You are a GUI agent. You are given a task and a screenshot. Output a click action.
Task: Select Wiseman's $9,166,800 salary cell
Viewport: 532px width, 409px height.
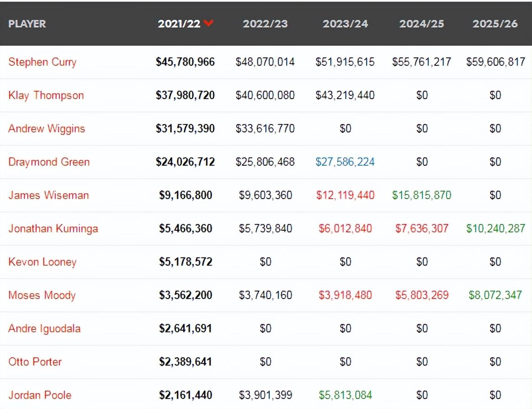(186, 195)
